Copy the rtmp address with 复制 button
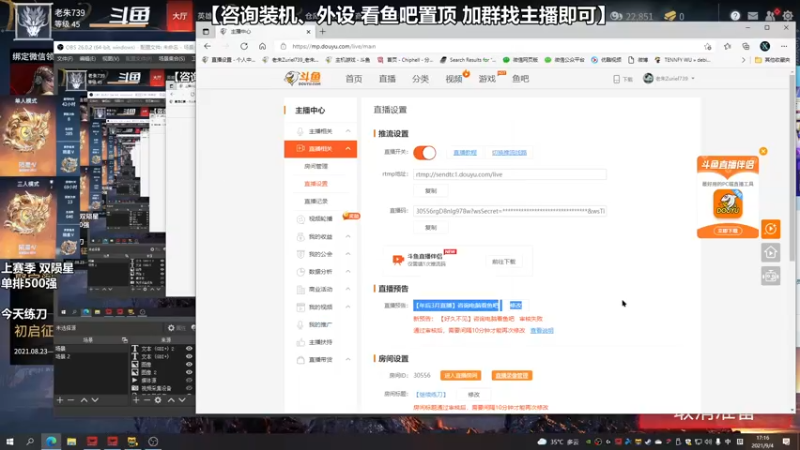Image resolution: width=800 pixels, height=450 pixels. tap(431, 191)
